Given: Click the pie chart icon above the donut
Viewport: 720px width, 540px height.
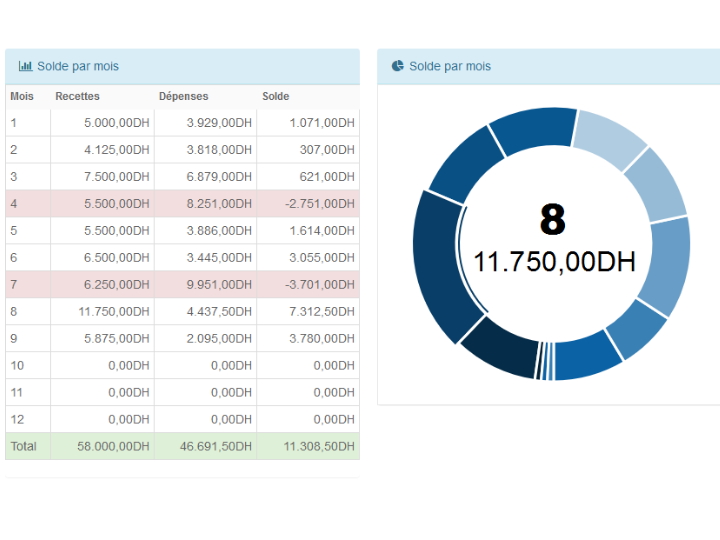Looking at the screenshot, I should (398, 67).
